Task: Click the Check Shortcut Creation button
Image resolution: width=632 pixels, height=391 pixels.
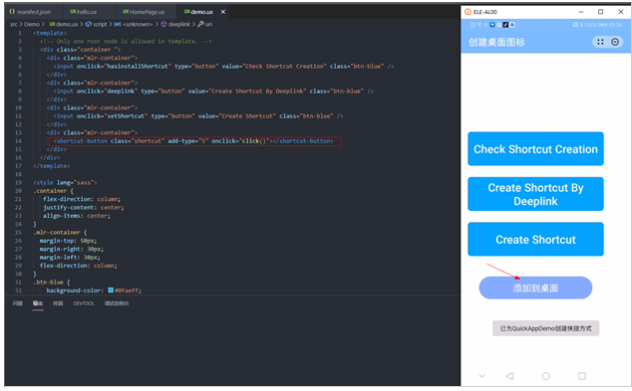Action: tap(535, 149)
